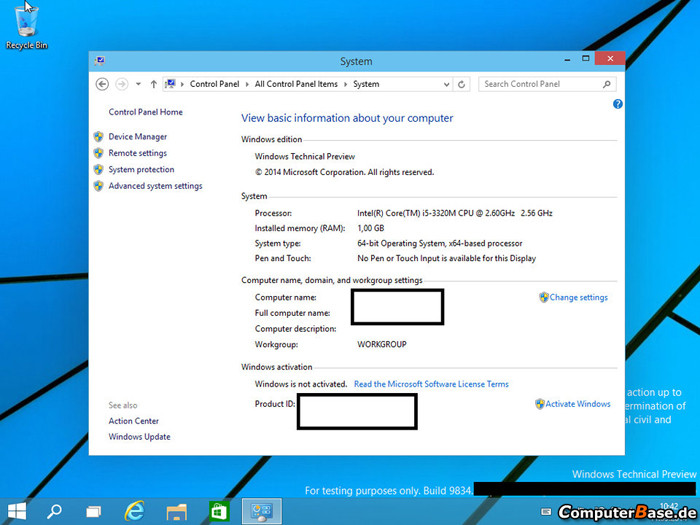Image resolution: width=700 pixels, height=525 pixels.
Task: Expand the recent locations dropdown arrow
Action: [x=138, y=84]
